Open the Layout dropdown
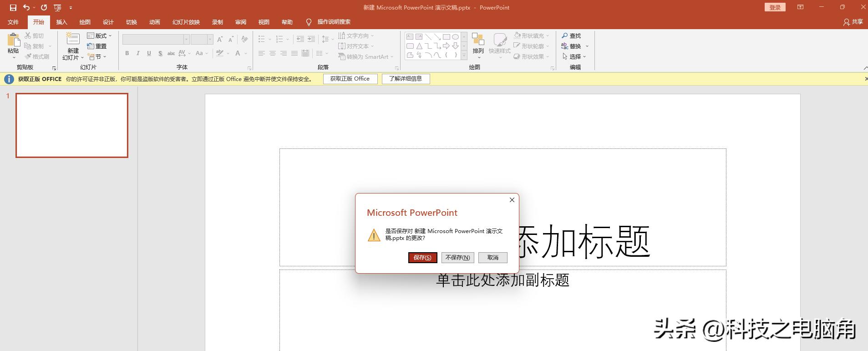 pos(99,36)
